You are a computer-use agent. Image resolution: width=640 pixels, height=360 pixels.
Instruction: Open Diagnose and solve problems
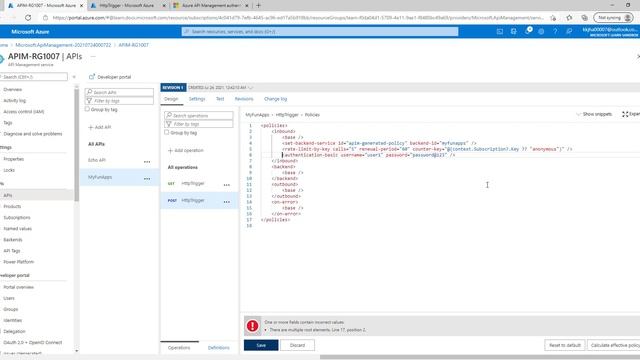33,133
